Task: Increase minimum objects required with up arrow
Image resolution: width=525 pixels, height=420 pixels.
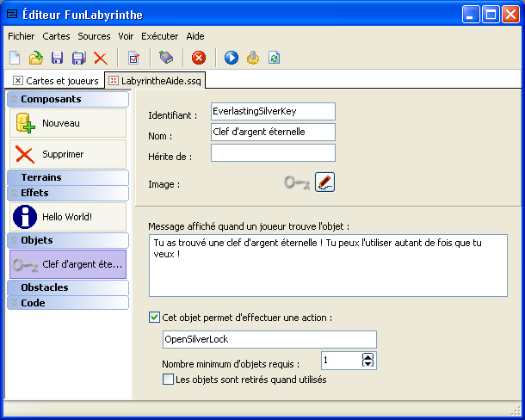Action: pos(367,356)
